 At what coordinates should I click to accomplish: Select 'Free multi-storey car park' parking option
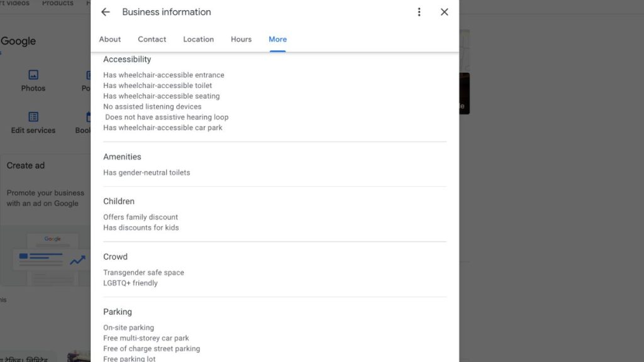coord(146,338)
